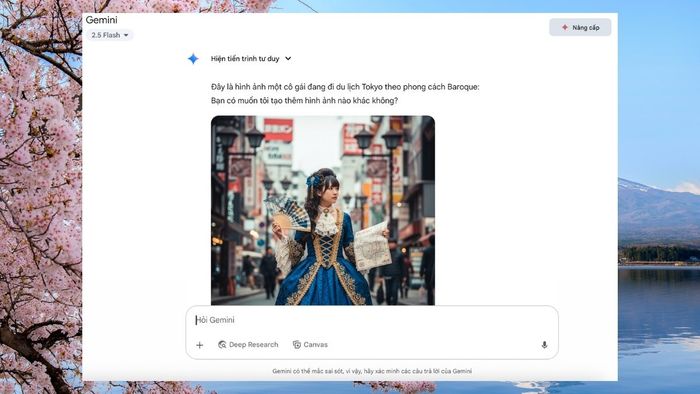Click the disclaimer 'Gemini có thể mắc sai sót'
This screenshot has height=394, width=700.
372,371
